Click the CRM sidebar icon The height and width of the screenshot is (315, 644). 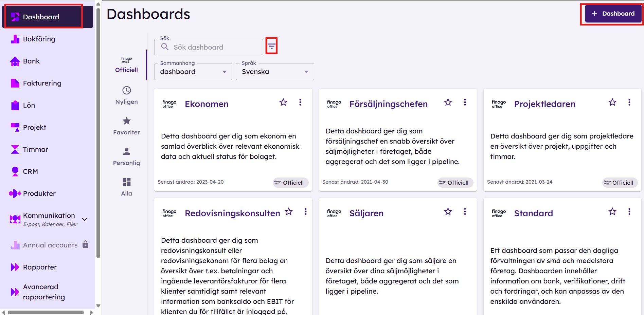15,171
